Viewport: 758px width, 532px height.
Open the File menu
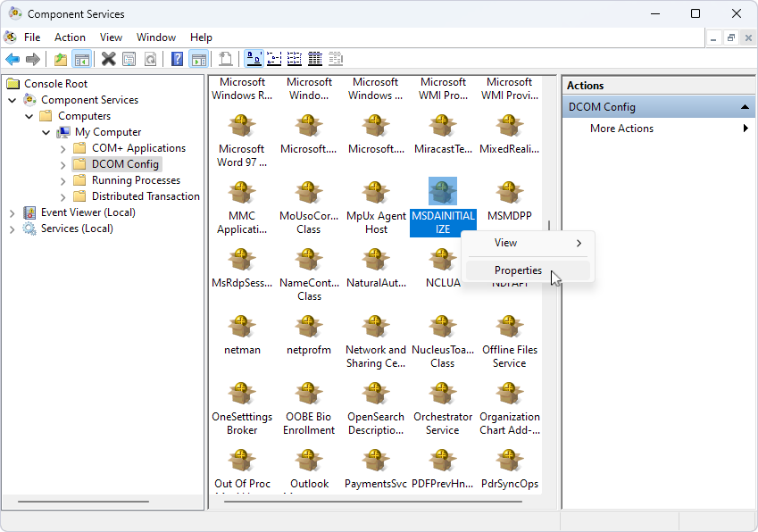[32, 37]
